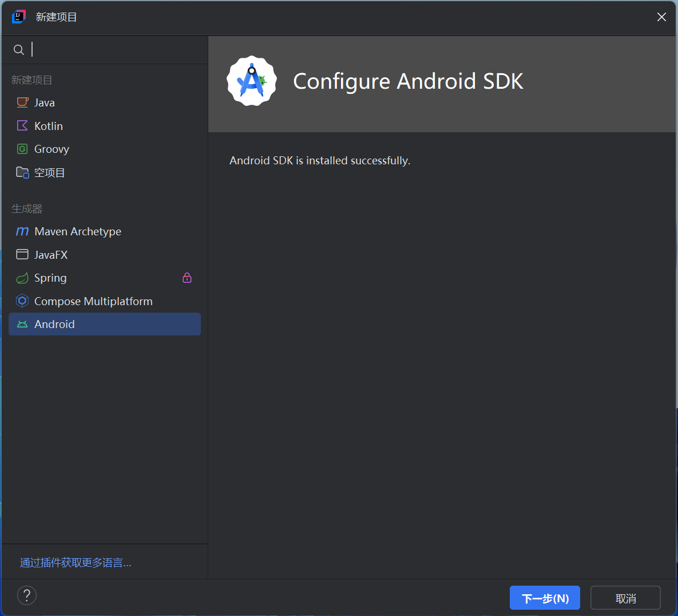This screenshot has width=678, height=616.
Task: Click the 'Configure Android SDK' heading
Action: [408, 81]
